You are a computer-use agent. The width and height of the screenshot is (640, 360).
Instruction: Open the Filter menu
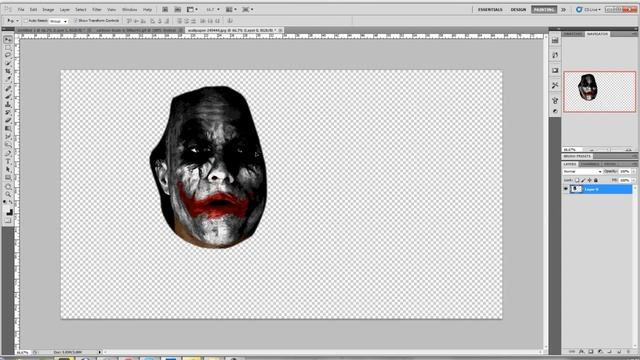click(97, 9)
